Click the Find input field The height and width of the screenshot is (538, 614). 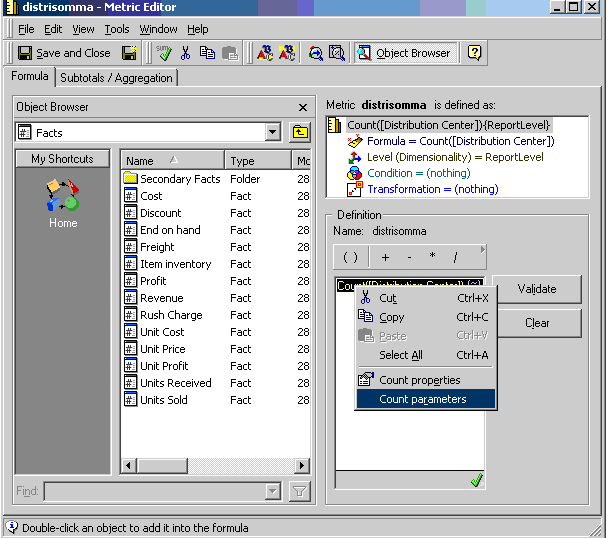click(155, 491)
